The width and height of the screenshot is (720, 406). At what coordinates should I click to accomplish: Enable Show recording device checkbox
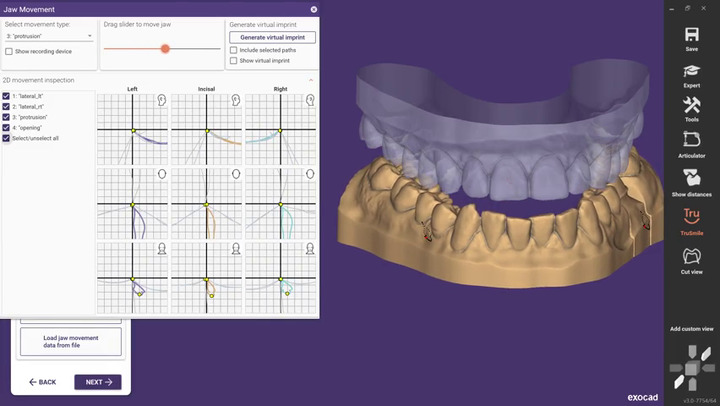tap(9, 51)
